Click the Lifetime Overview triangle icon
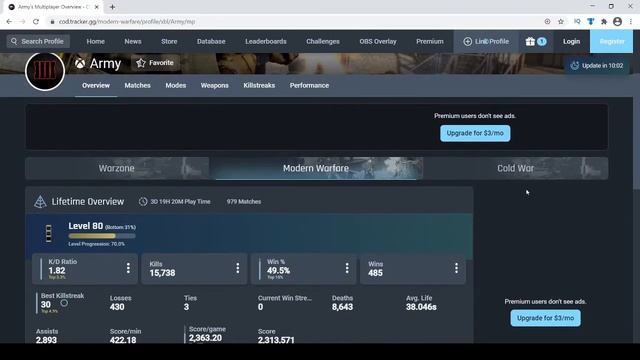 tap(40, 202)
